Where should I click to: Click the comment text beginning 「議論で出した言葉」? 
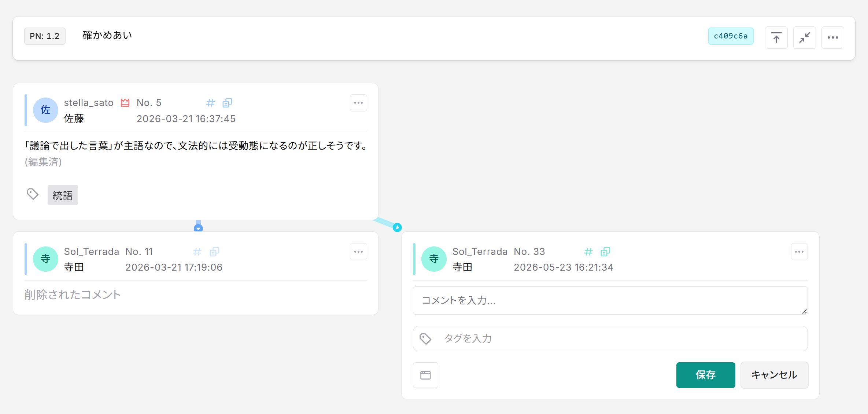pos(196,146)
